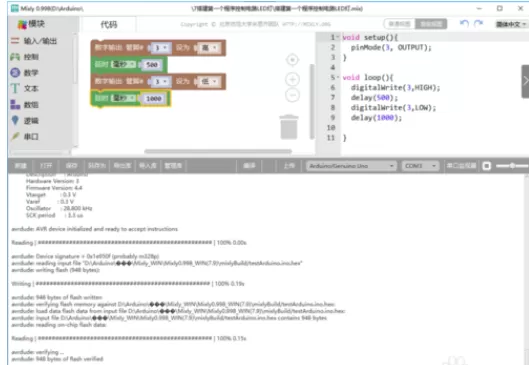Center the workspace with the crosshair icon
This screenshot has height=365, width=529.
[292, 60]
